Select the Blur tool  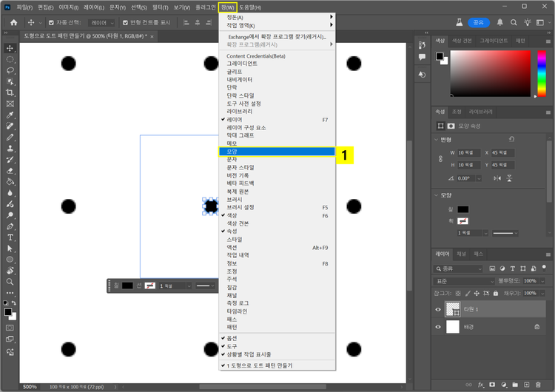point(10,193)
